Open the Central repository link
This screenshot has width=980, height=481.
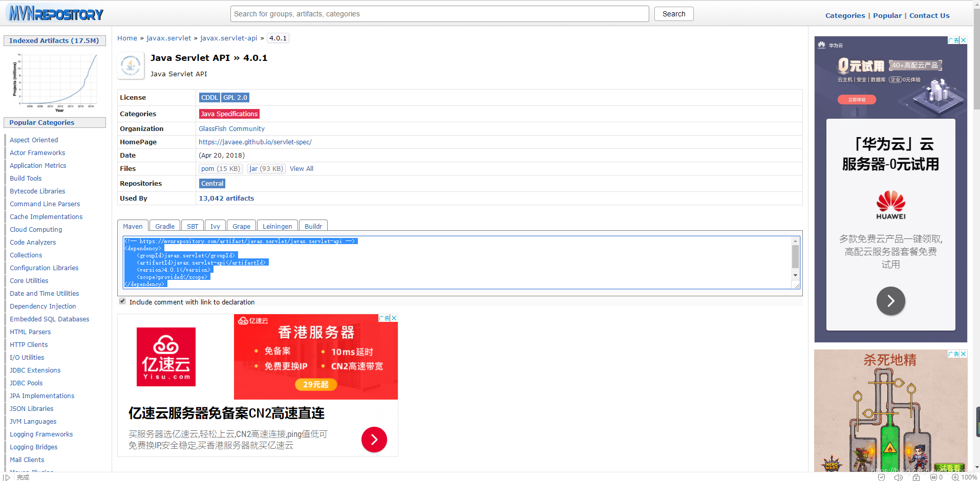[x=212, y=183]
